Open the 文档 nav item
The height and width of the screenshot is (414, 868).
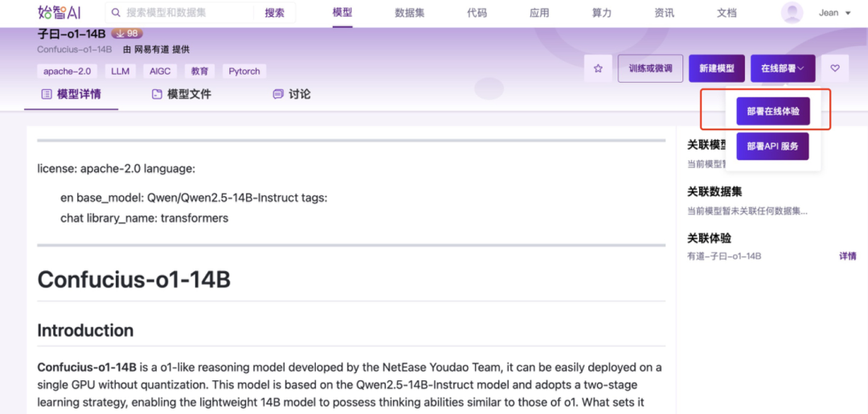pos(727,14)
